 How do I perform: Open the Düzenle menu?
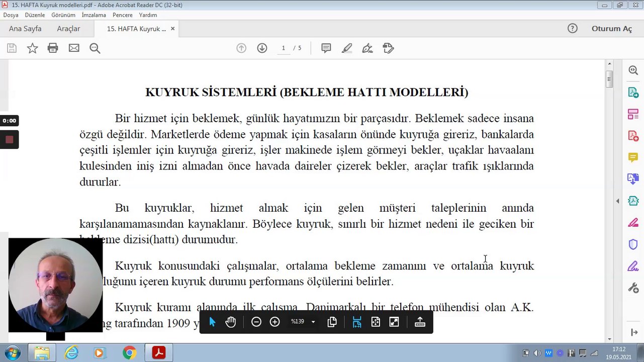[35, 15]
